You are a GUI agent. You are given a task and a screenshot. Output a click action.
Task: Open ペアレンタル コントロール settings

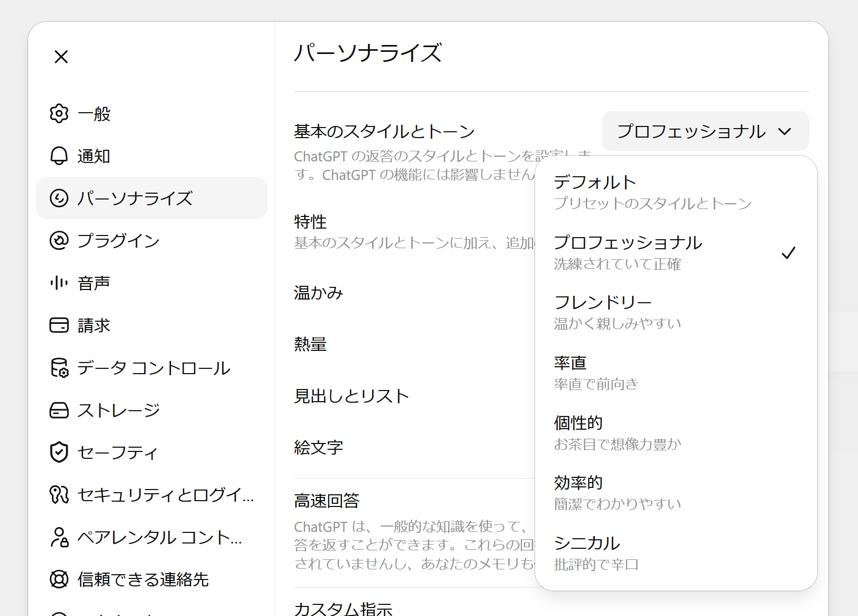151,537
